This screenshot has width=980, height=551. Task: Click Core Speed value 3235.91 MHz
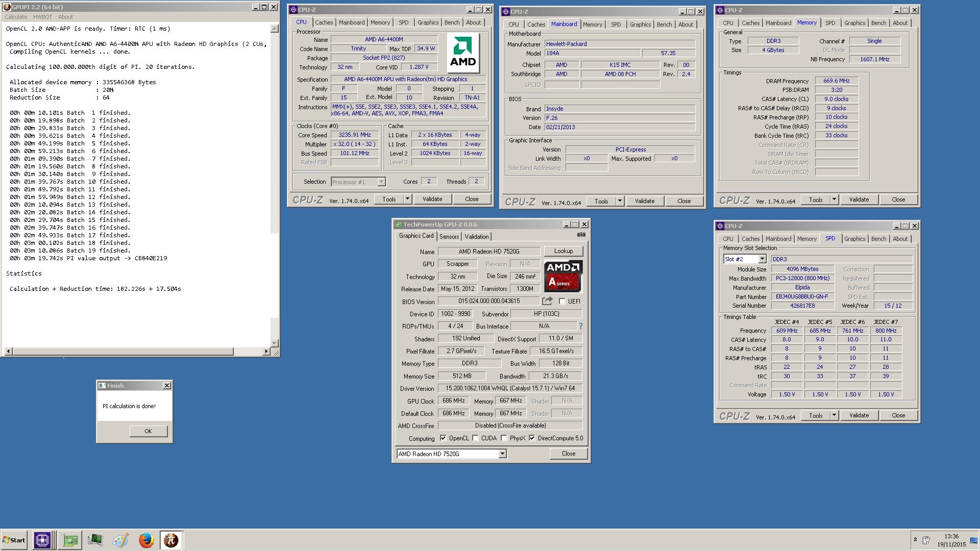click(x=355, y=135)
